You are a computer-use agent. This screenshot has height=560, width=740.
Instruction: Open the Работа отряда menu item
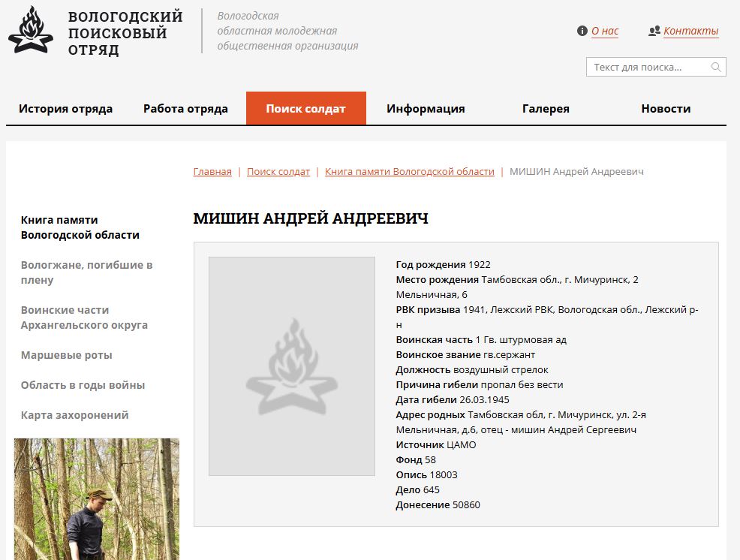(185, 109)
